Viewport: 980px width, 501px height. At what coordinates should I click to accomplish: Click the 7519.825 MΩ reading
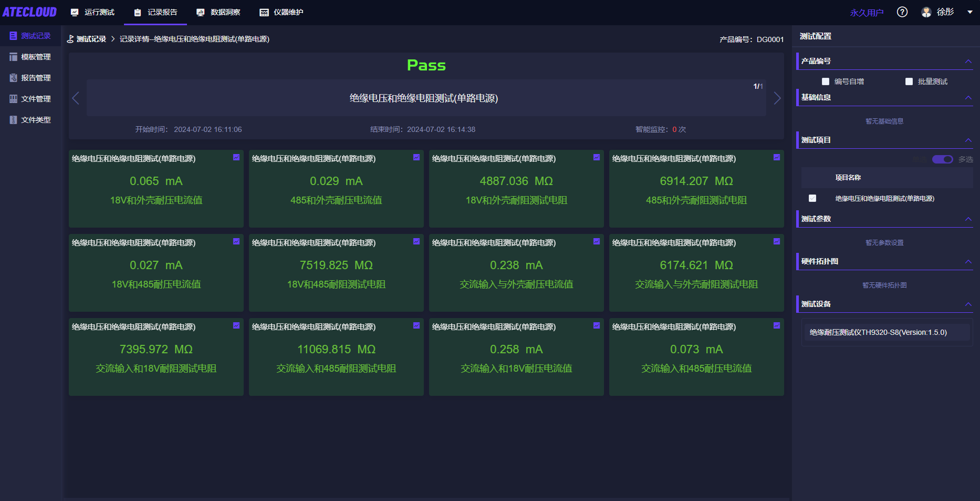[336, 265]
